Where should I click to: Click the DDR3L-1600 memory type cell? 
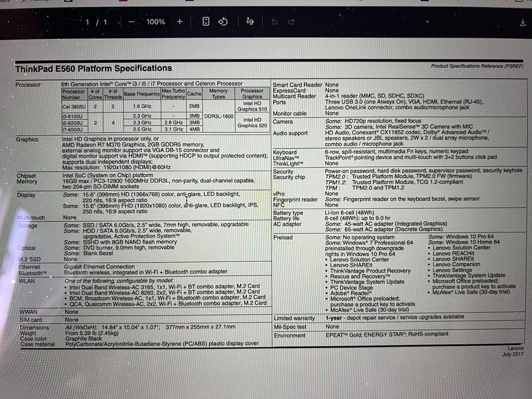point(219,116)
